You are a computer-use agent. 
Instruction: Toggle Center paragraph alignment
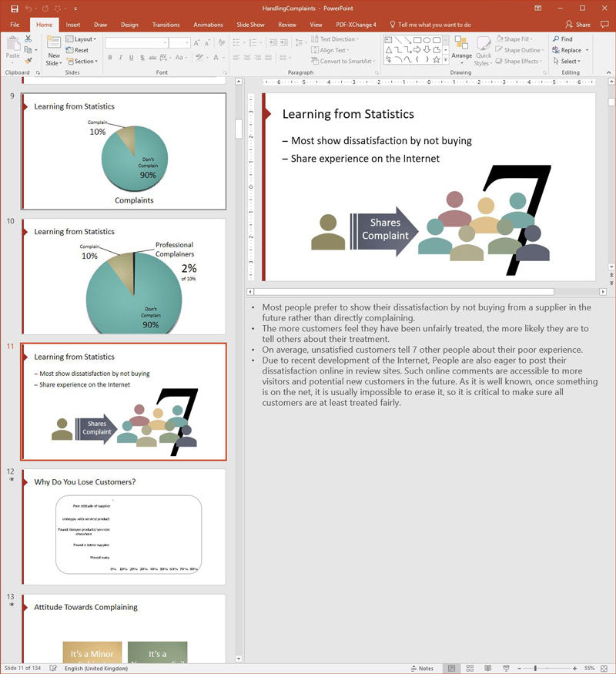[247, 57]
